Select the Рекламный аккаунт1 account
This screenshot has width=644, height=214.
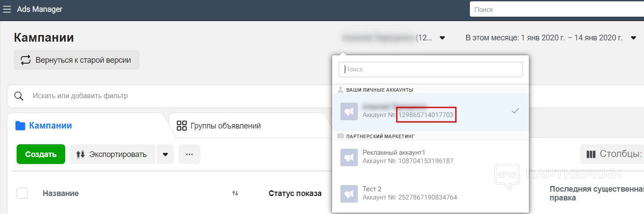coord(430,157)
